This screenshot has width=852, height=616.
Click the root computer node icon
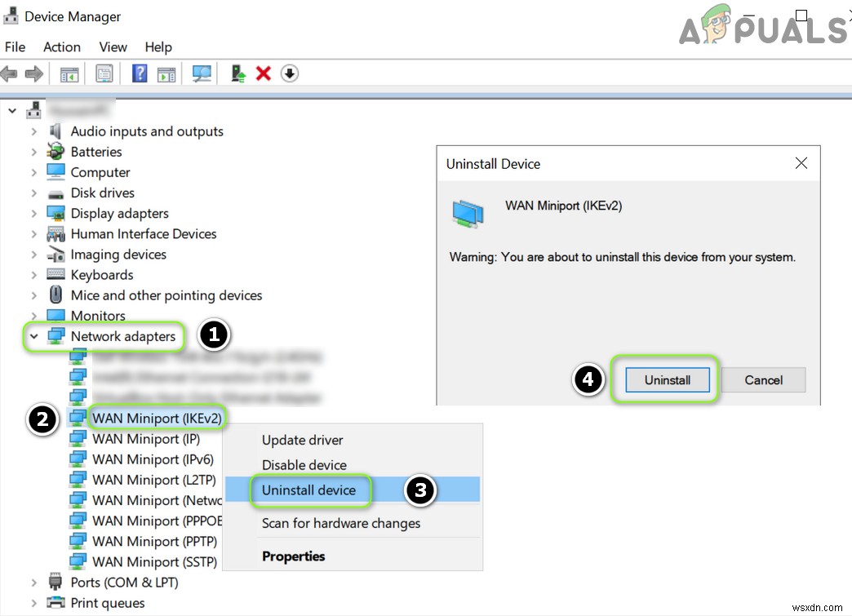[33, 110]
